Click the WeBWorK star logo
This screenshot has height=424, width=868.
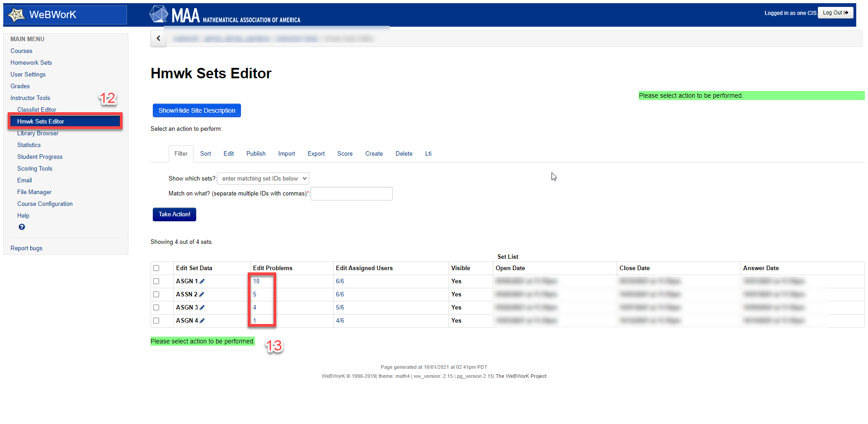click(x=17, y=15)
